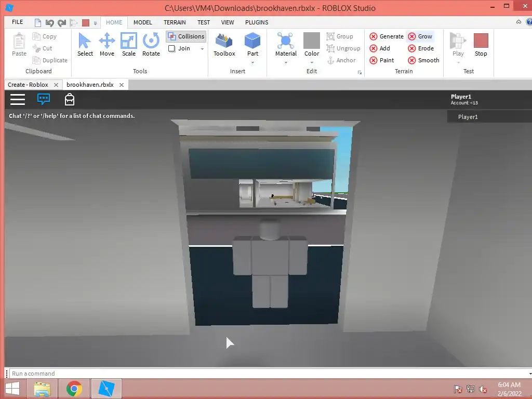Open the Edit group dialog launcher
532x399 pixels.
(360, 72)
